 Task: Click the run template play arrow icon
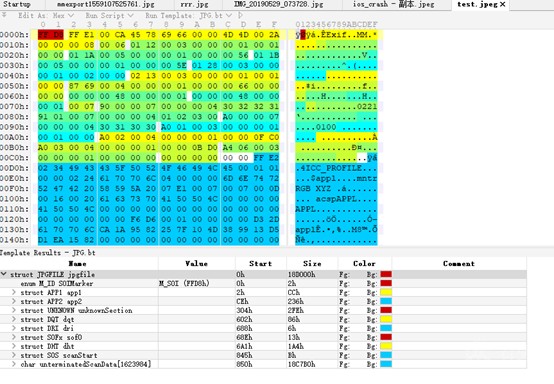pos(240,16)
